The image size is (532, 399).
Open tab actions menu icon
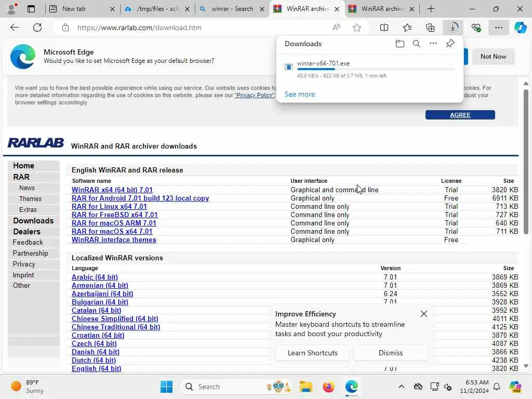[x=31, y=9]
